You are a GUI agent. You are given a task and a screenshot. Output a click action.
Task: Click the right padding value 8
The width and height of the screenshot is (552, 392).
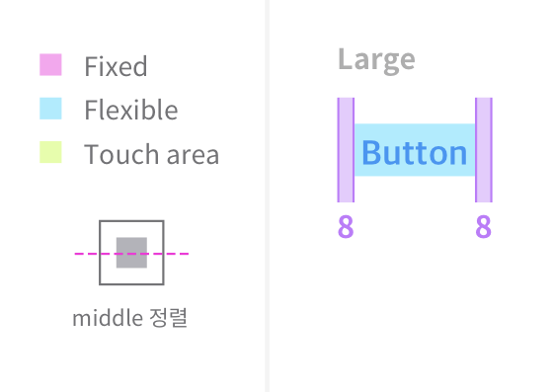483,227
